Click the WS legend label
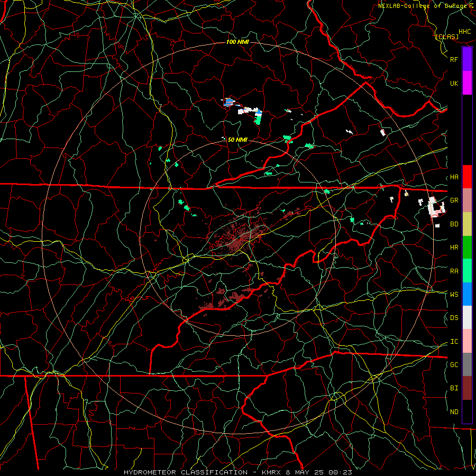476x476 pixels. pos(454,294)
